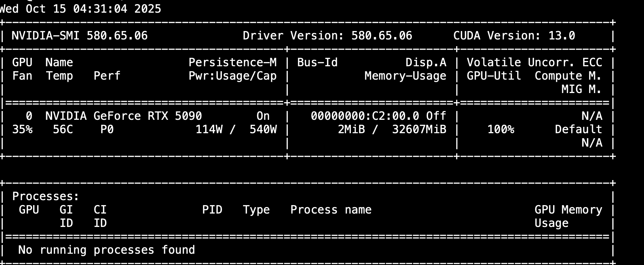The image size is (644, 265).
Task: Select the GPU-Util header
Action: (x=494, y=76)
